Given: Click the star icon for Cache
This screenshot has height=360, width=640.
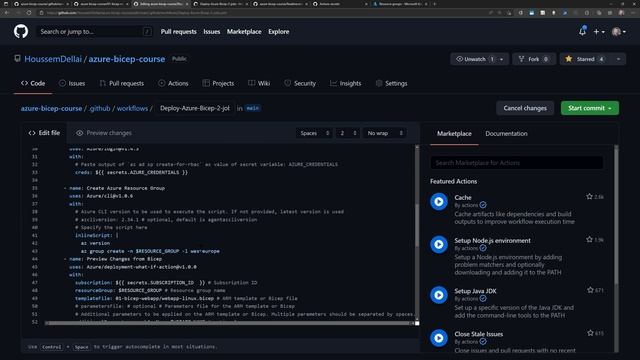Looking at the screenshot, I should pyautogui.click(x=589, y=197).
